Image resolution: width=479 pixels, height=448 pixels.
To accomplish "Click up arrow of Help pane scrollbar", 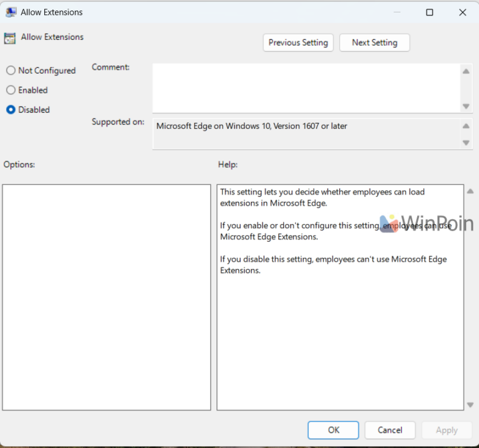I will pyautogui.click(x=470, y=191).
